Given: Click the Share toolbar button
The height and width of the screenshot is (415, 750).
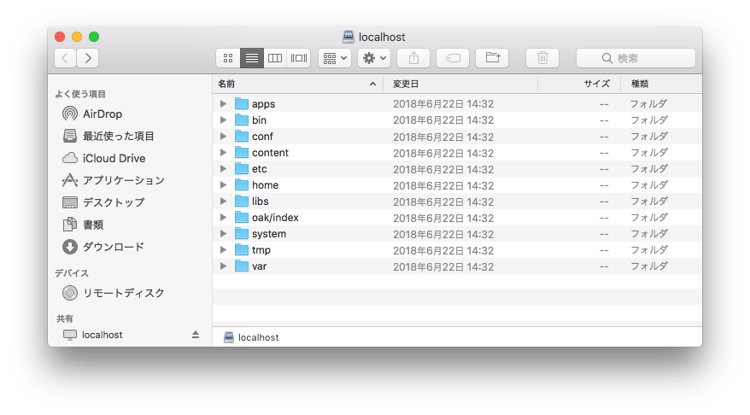Looking at the screenshot, I should (x=414, y=58).
